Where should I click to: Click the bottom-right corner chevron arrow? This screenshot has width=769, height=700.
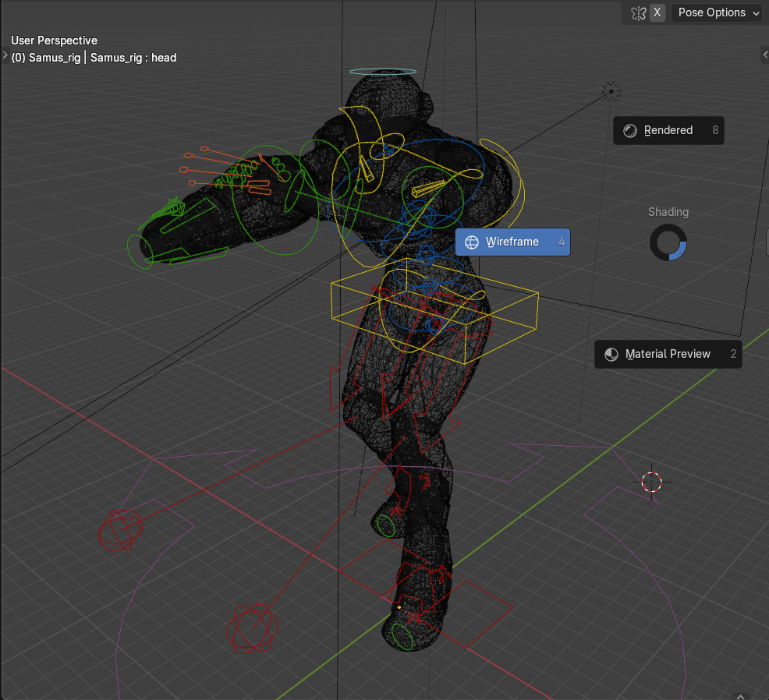tap(741, 696)
